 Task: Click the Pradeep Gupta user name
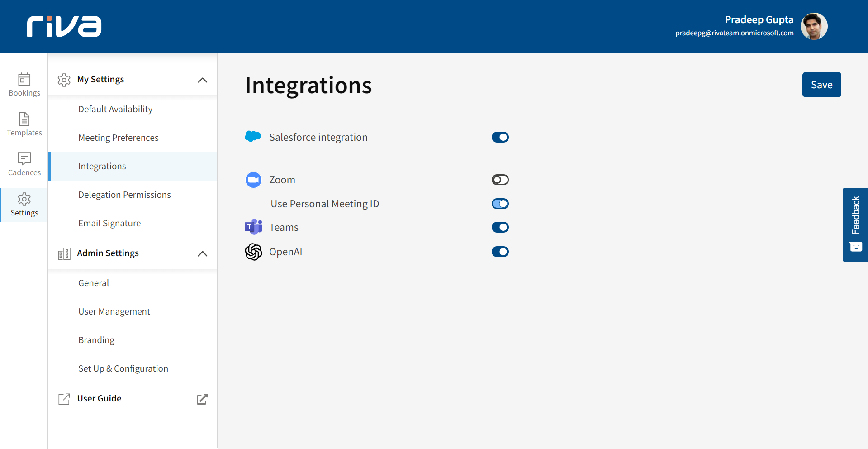click(x=759, y=19)
